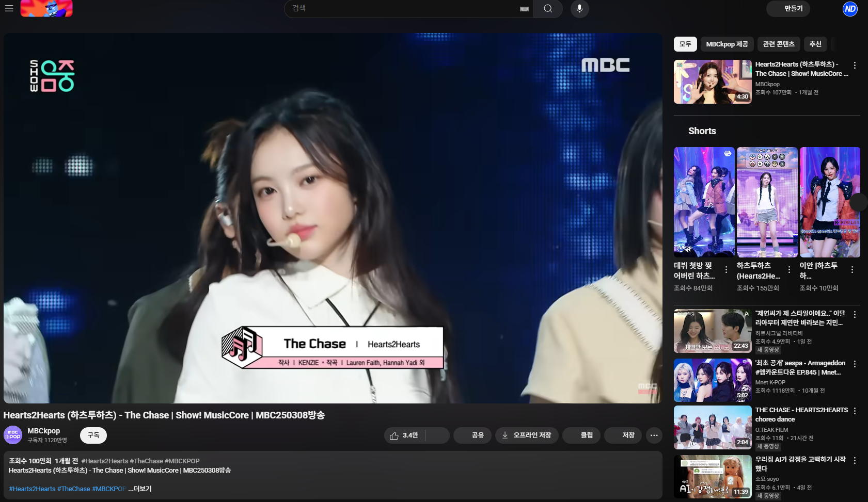Select the 관련 콘텐츠 filter chip
This screenshot has width=868, height=502.
click(779, 44)
